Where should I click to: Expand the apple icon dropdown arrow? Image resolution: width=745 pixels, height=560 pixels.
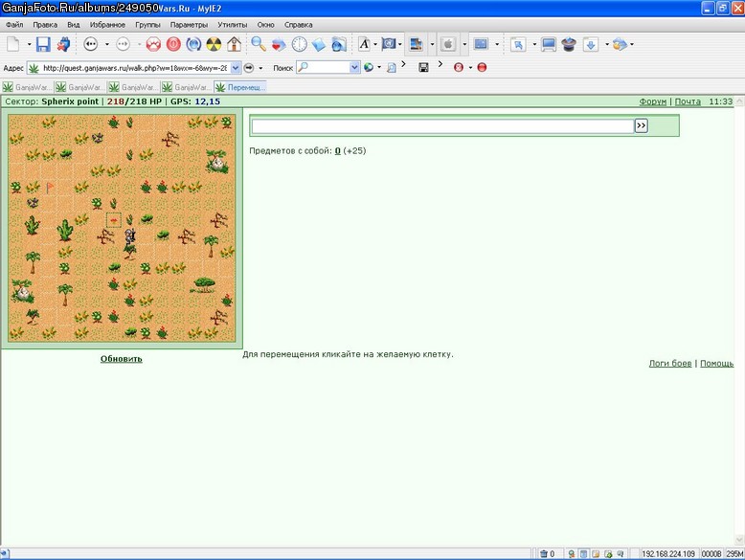pyautogui.click(x=464, y=44)
